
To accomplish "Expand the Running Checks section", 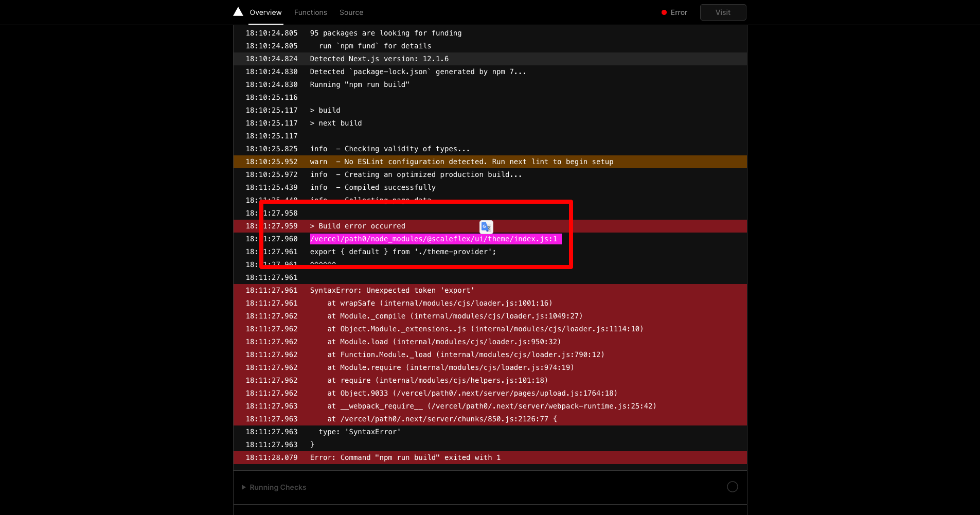I will click(277, 487).
